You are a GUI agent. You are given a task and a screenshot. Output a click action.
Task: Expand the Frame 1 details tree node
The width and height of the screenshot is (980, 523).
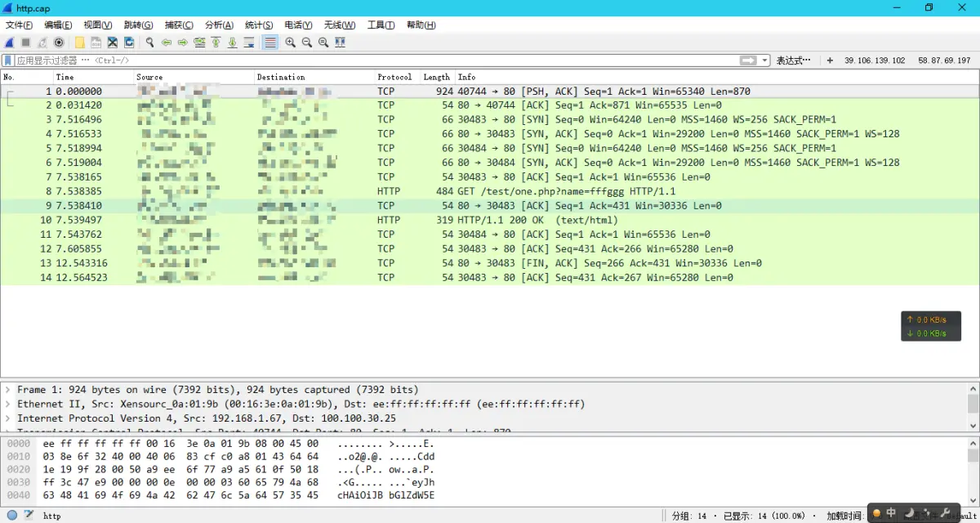(8, 390)
